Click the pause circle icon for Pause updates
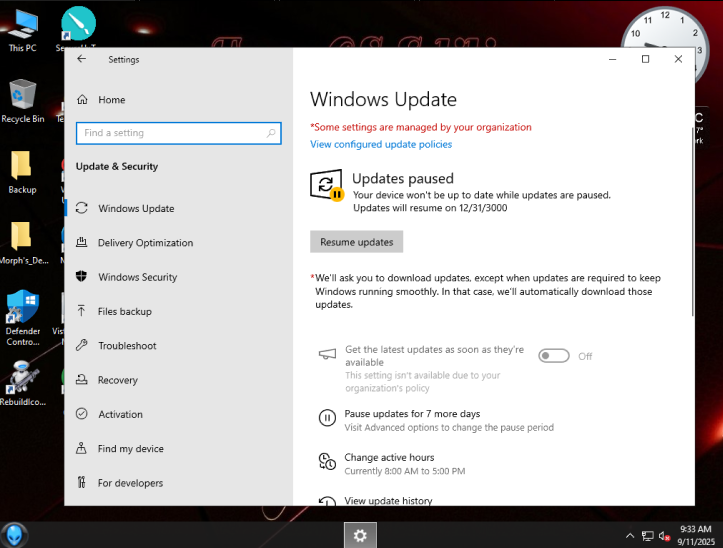The height and width of the screenshot is (548, 723). (x=327, y=418)
